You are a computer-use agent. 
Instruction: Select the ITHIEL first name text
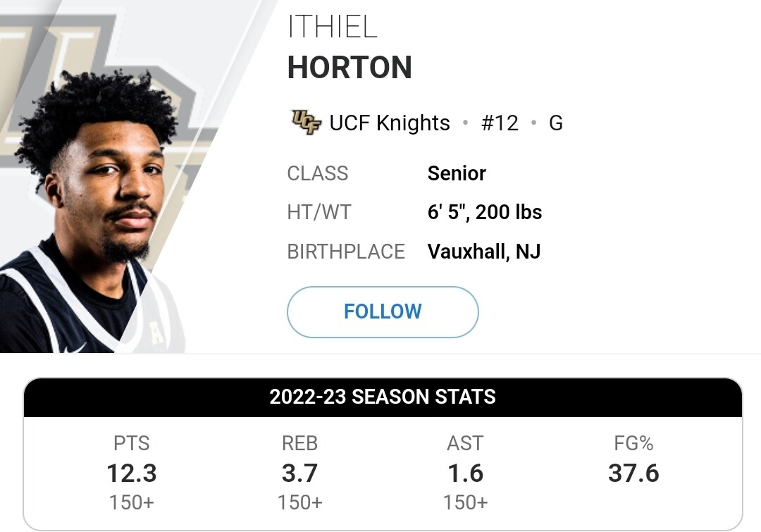point(333,27)
